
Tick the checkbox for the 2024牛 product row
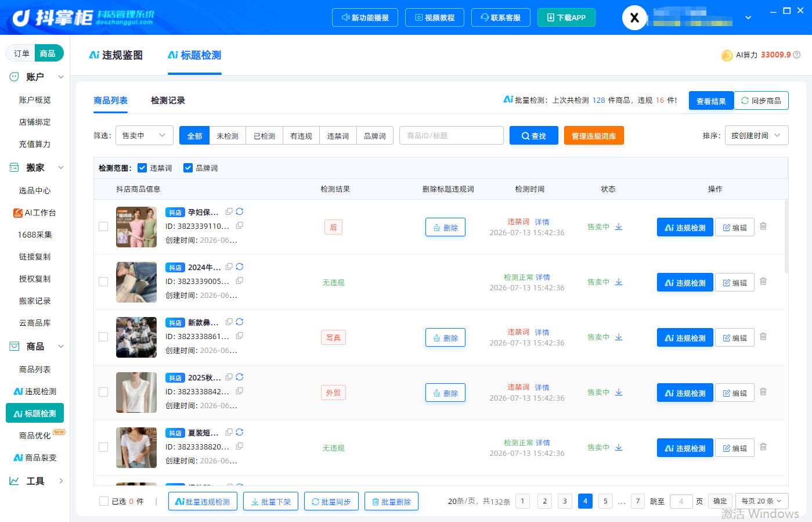click(x=103, y=282)
